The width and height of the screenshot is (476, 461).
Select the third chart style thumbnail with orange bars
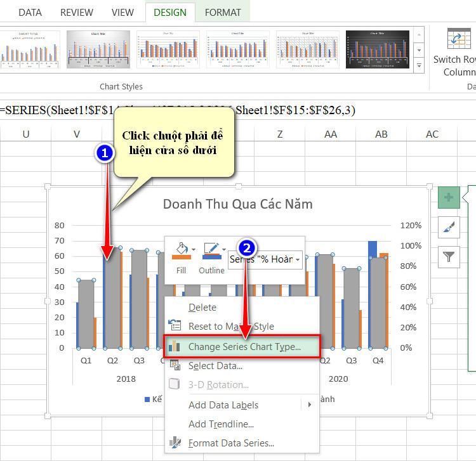click(168, 49)
